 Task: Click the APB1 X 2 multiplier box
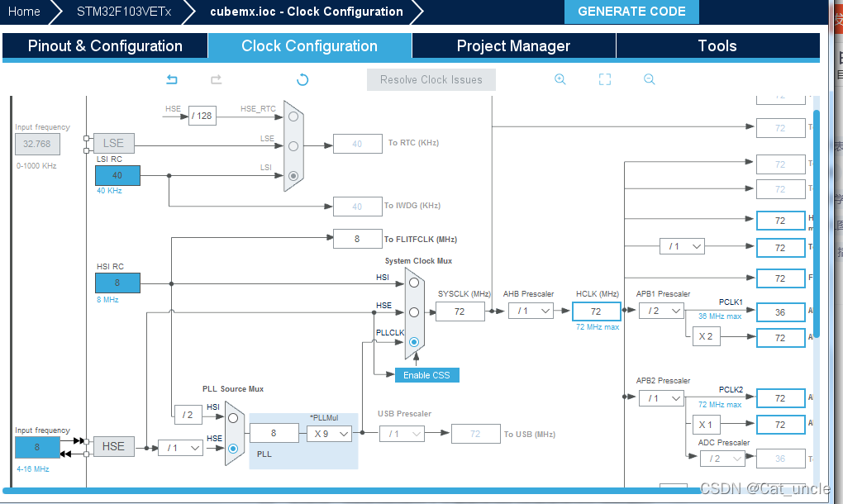(706, 336)
